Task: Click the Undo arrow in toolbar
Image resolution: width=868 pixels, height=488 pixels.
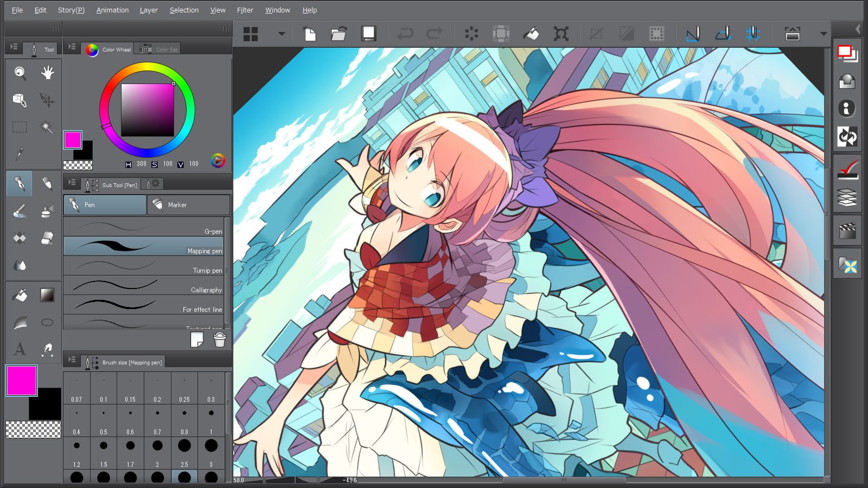Action: click(405, 34)
